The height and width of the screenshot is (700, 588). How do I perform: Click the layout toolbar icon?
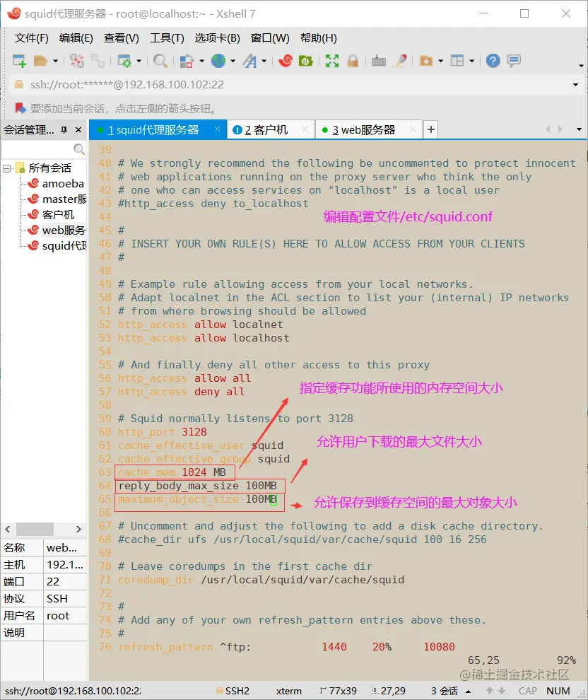(457, 61)
